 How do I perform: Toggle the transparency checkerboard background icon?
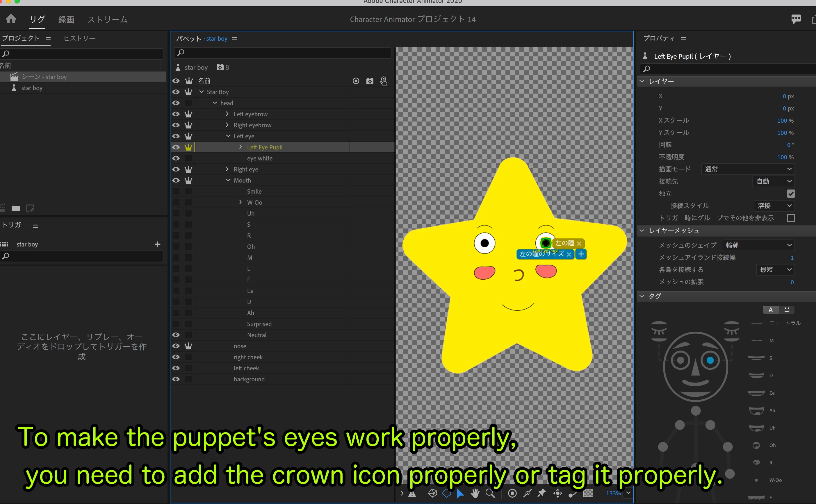pyautogui.click(x=588, y=493)
